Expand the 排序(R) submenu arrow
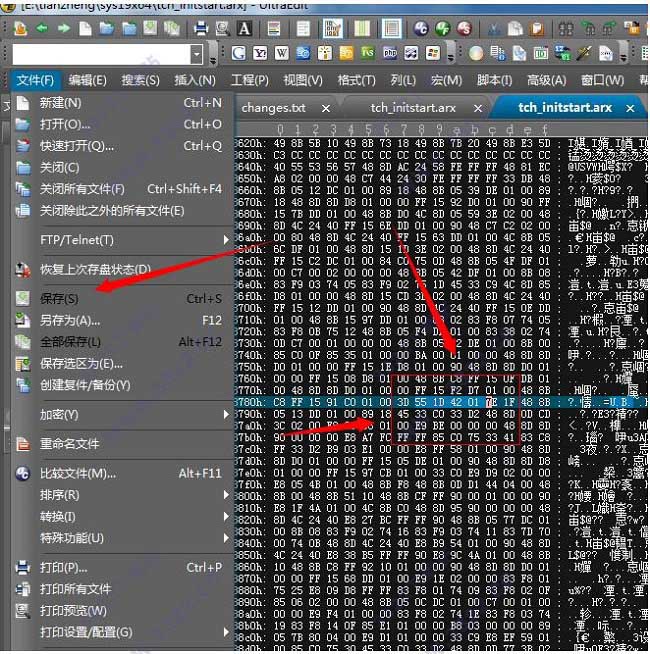The height and width of the screenshot is (654, 650). 226,495
